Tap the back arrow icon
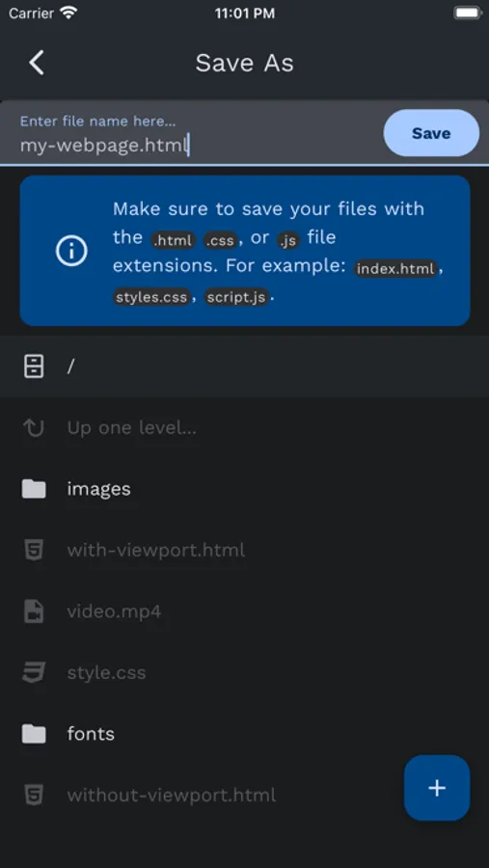489x868 pixels. 36,63
